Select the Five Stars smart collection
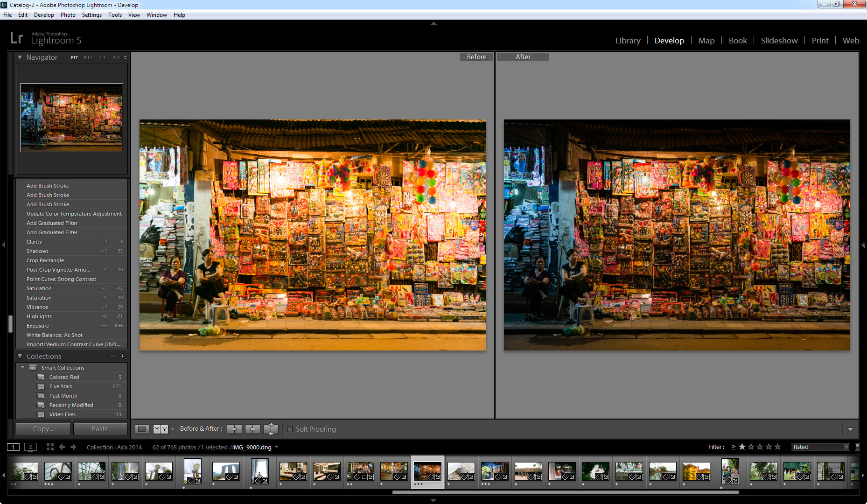The height and width of the screenshot is (504, 867). (61, 386)
